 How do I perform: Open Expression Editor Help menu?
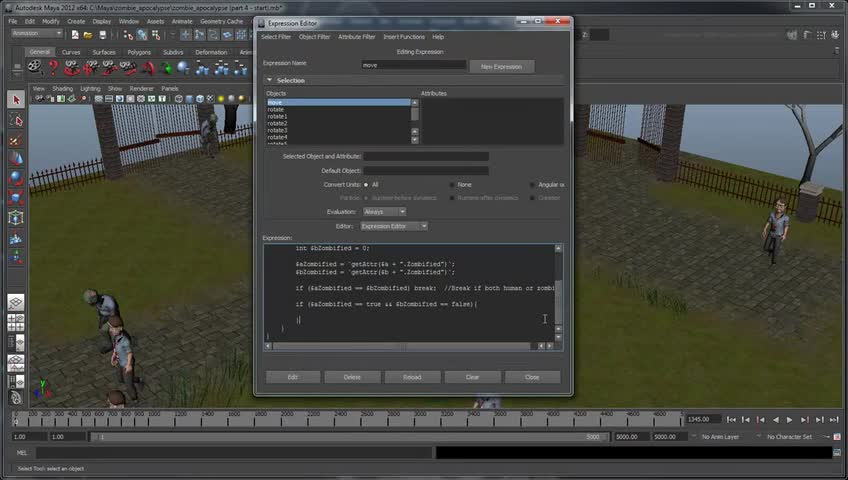click(x=438, y=37)
